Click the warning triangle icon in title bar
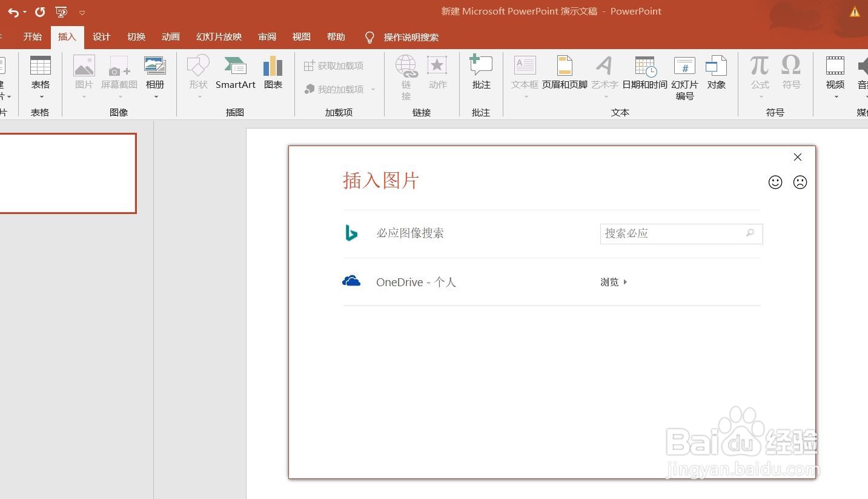Image resolution: width=868 pixels, height=499 pixels. coord(855,12)
